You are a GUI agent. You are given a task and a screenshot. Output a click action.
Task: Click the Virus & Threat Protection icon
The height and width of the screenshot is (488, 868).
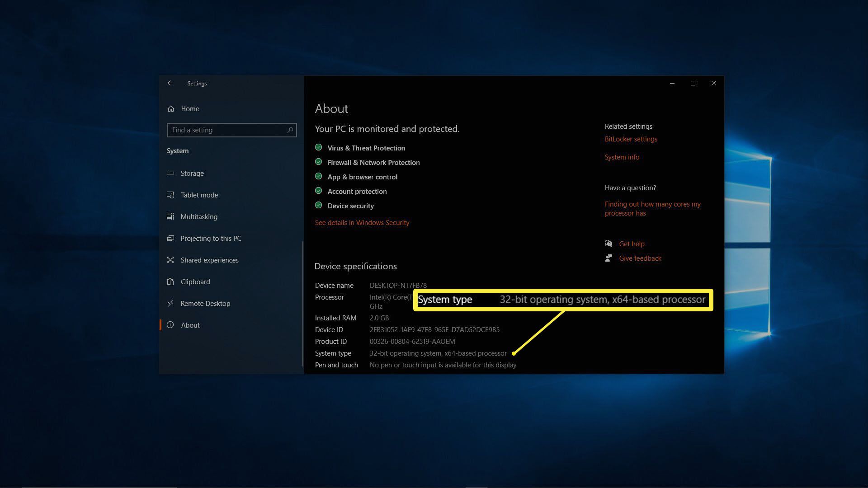pyautogui.click(x=318, y=148)
